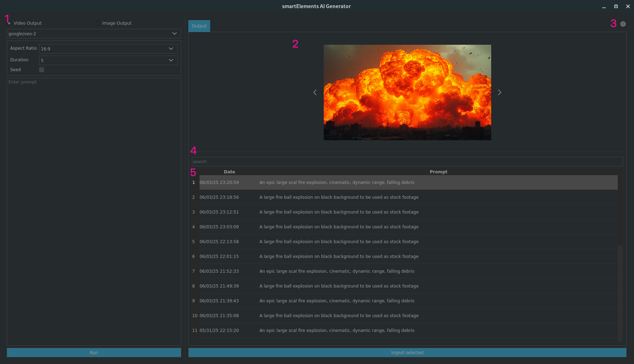Select the Image Output radio button
Screen dimensions: 634x364
click(98, 23)
